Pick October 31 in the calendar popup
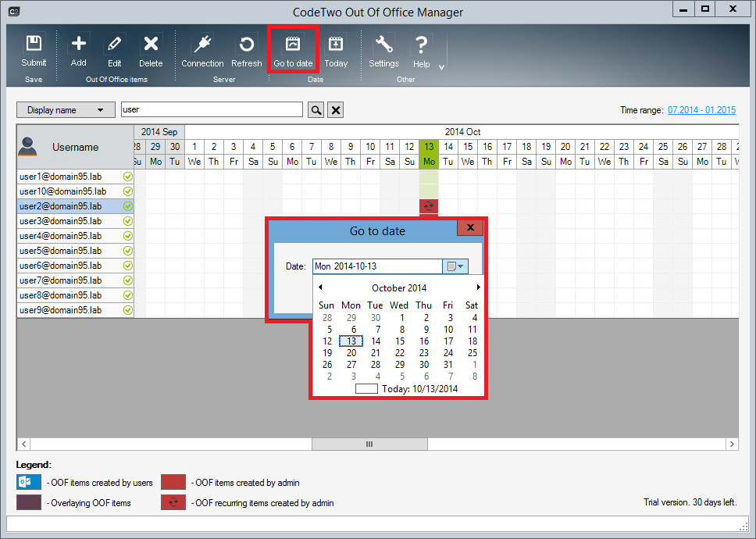 coord(448,365)
